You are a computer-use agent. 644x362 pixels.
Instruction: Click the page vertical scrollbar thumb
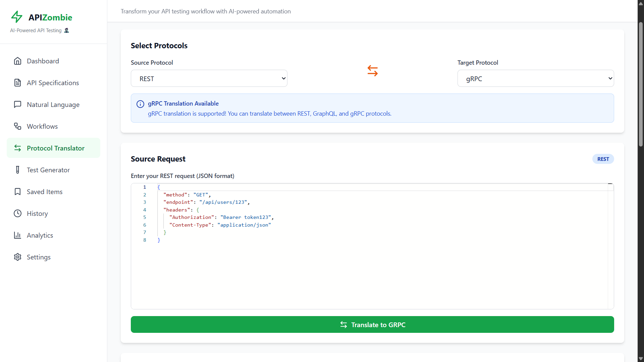coord(641,84)
